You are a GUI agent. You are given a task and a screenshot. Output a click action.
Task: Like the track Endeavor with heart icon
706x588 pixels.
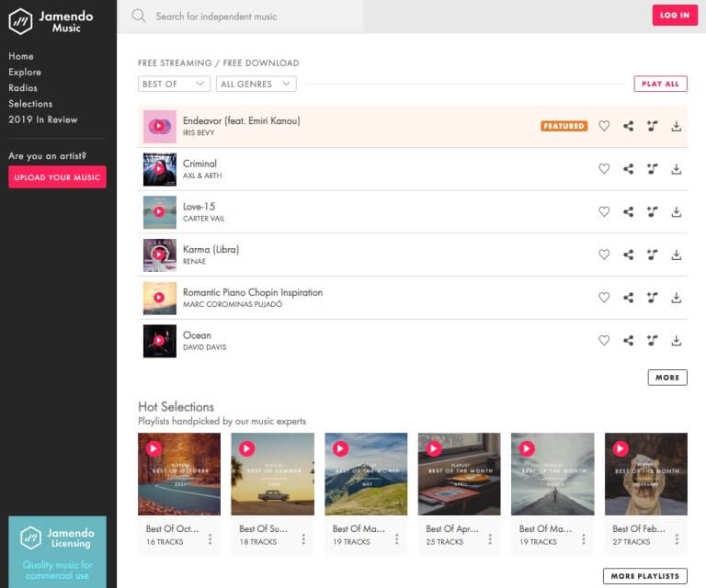point(604,126)
